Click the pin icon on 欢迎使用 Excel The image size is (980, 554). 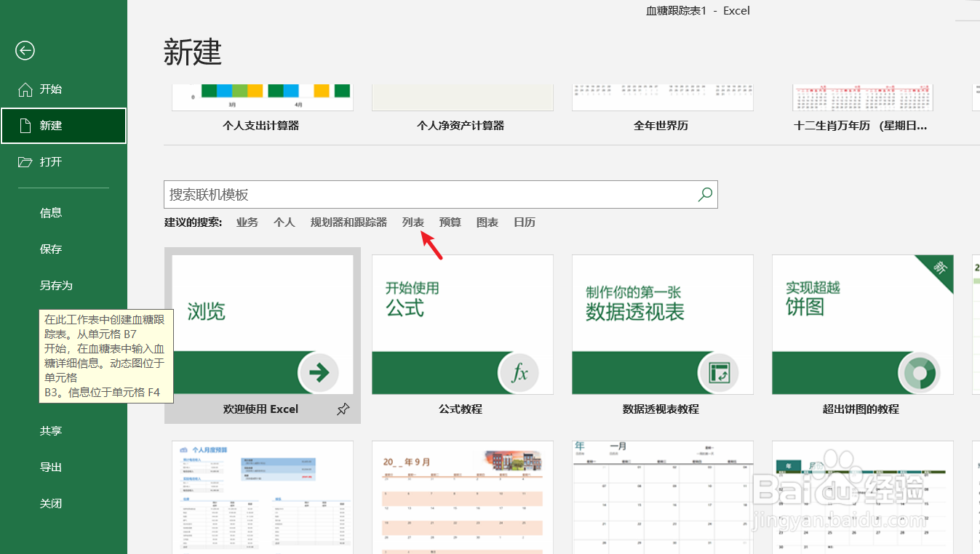343,409
